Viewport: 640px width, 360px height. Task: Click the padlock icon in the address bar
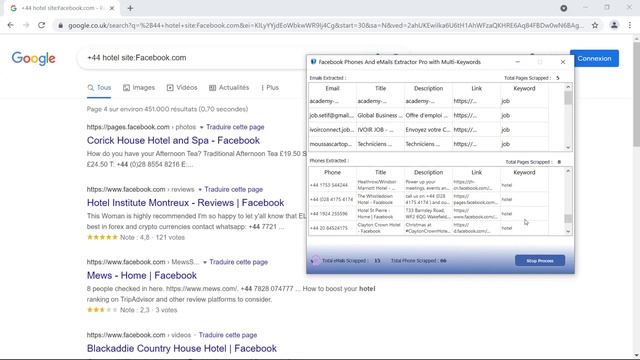pos(60,25)
